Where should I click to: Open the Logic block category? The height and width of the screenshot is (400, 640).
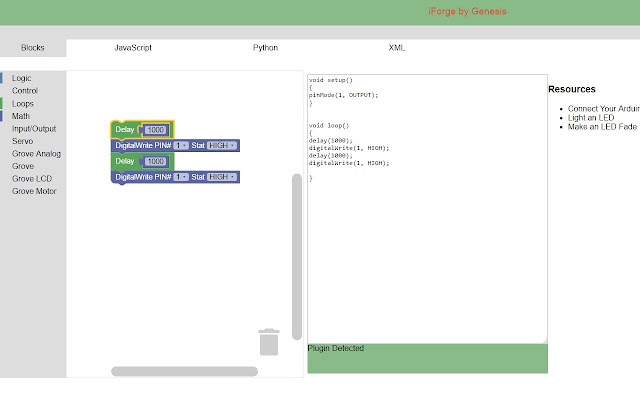pos(22,78)
